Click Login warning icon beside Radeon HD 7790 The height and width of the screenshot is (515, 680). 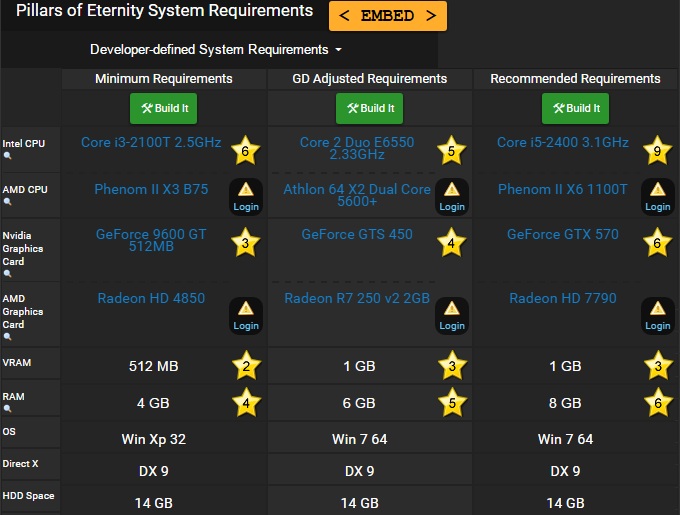(657, 316)
